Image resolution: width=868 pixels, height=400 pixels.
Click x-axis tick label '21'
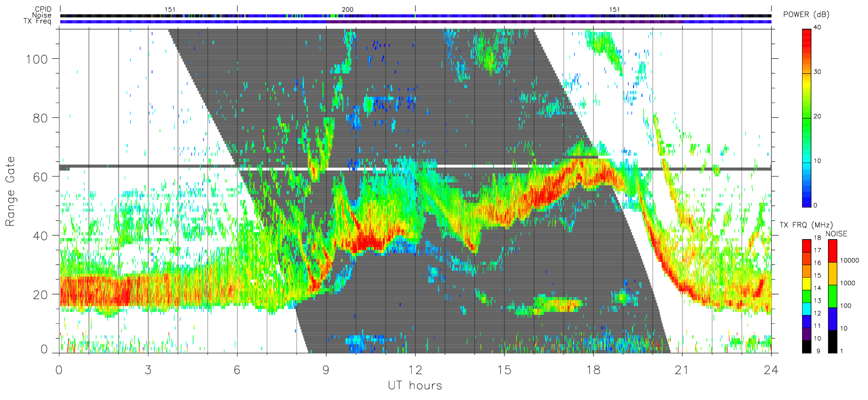pos(682,370)
